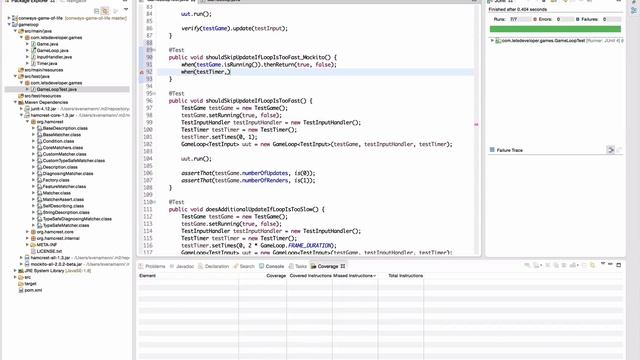640x360 pixels.
Task: Expand the org.hamcrest.core package
Action: point(27,232)
